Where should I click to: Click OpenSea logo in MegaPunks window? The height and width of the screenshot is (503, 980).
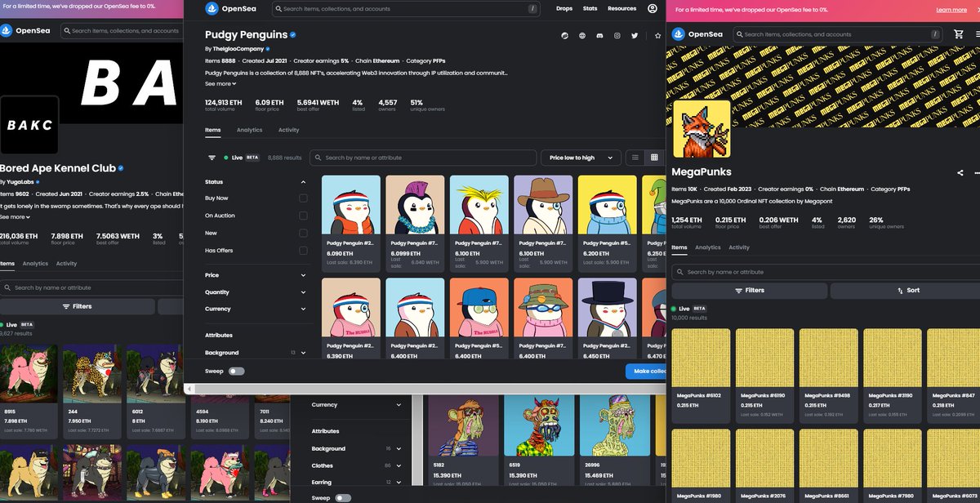pyautogui.click(x=697, y=34)
